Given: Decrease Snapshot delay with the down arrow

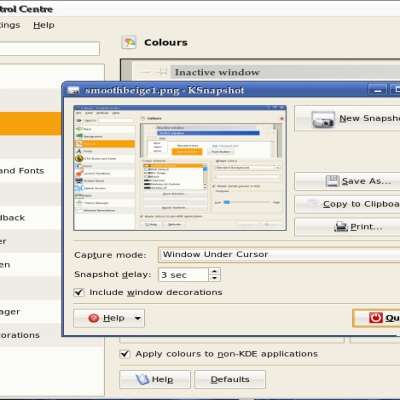Looking at the screenshot, I should [214, 278].
